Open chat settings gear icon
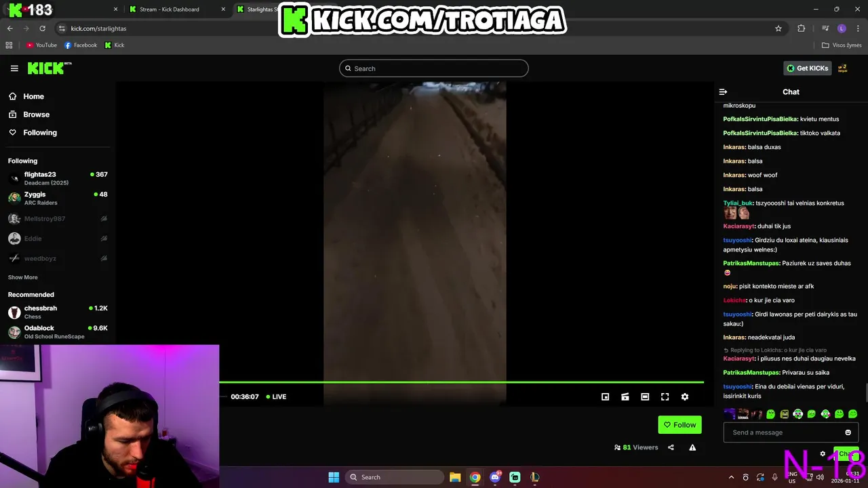This screenshot has height=488, width=868. coord(823,454)
